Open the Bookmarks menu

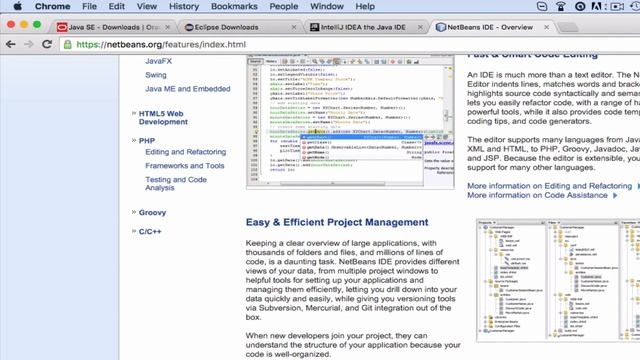[x=234, y=6]
